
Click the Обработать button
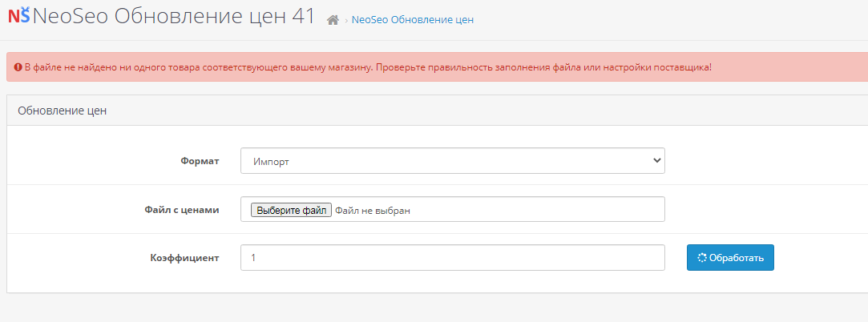tap(730, 258)
